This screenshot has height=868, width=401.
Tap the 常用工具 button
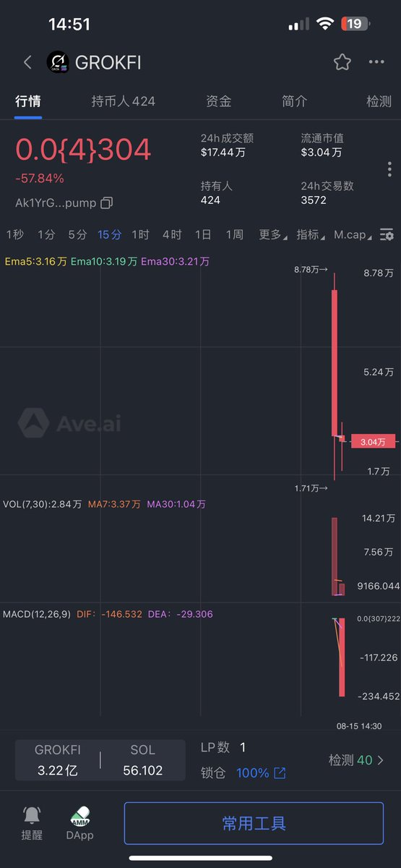point(254,823)
